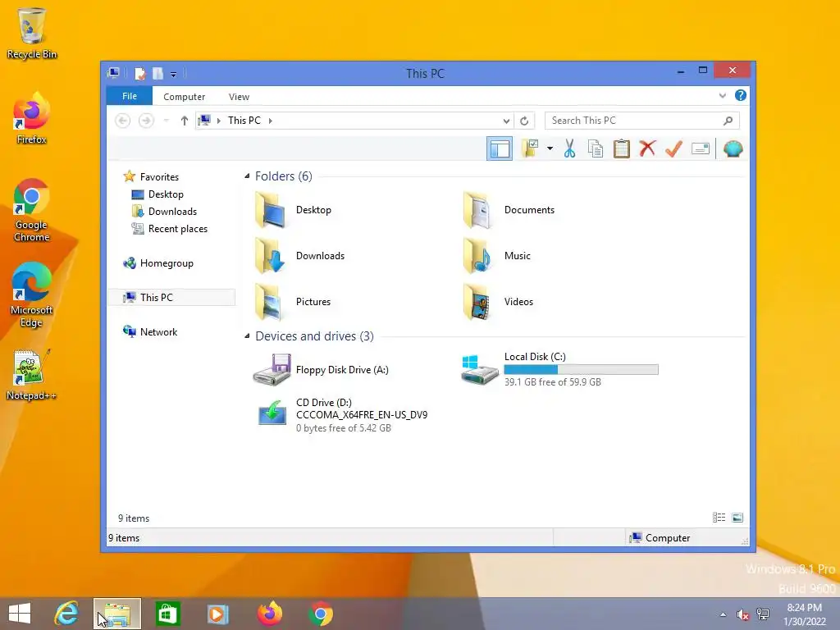
Task: Select the Downloads folder in Folders group
Action: pos(300,256)
